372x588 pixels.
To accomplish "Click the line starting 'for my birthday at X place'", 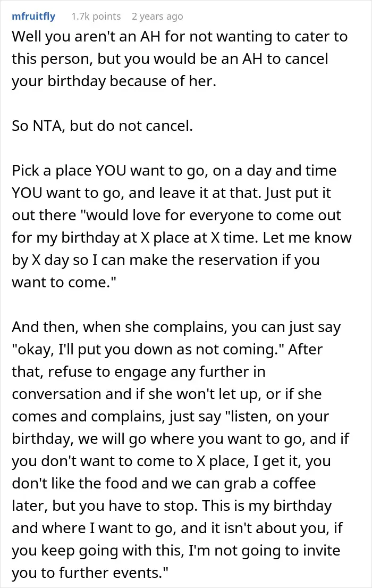I will [182, 237].
